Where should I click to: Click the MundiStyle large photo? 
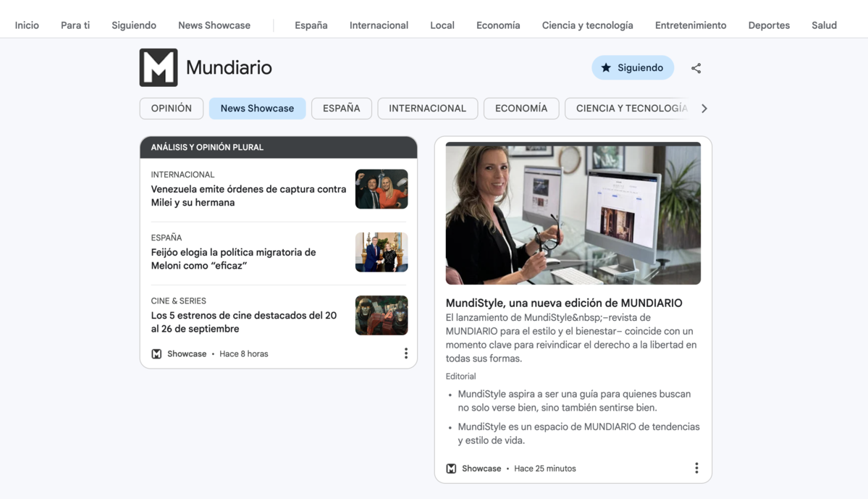pos(573,213)
